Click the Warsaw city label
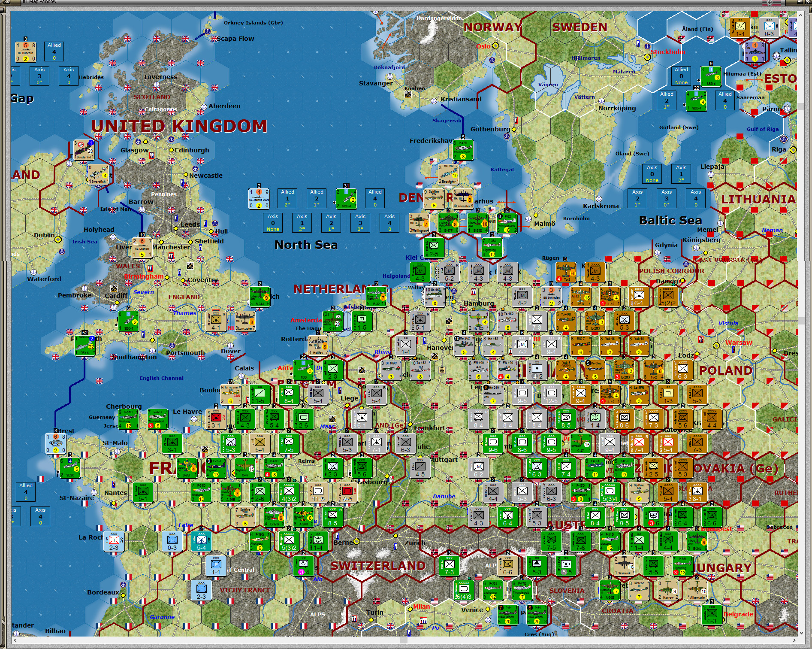This screenshot has height=649, width=812. 739,343
